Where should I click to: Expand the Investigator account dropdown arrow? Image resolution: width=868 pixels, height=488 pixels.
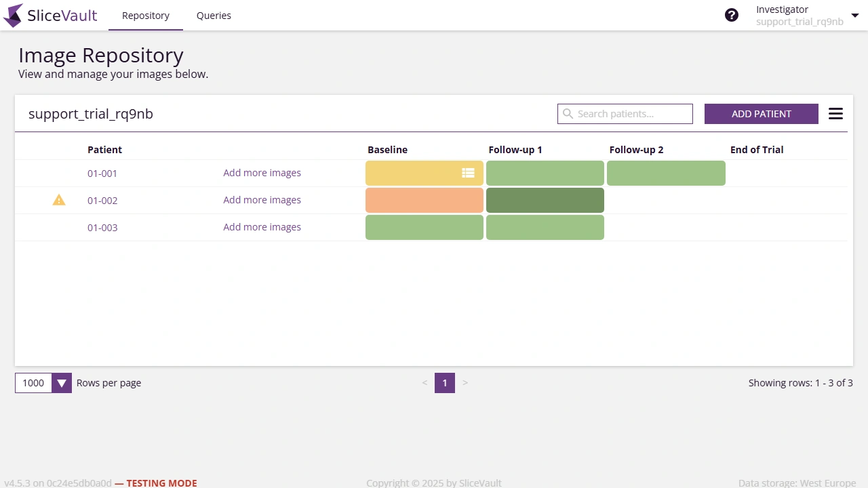pos(854,16)
